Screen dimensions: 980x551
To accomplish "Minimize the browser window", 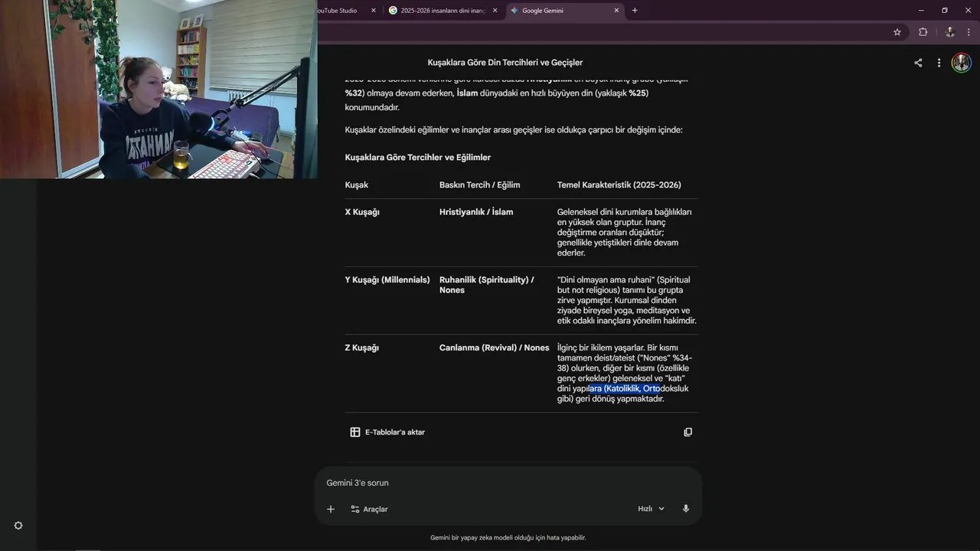I will click(x=920, y=11).
